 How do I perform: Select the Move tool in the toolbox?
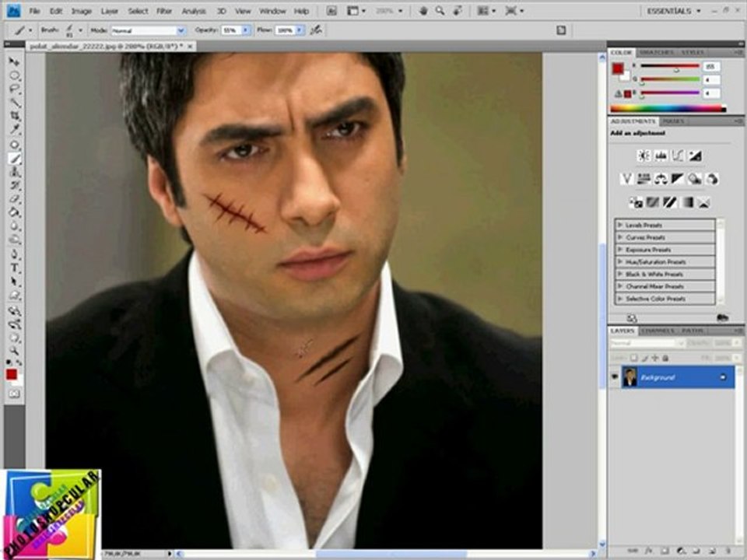tap(15, 61)
